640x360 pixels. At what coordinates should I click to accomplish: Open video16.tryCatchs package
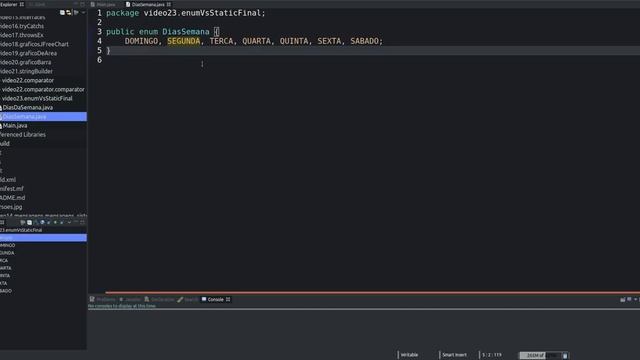[x=22, y=26]
